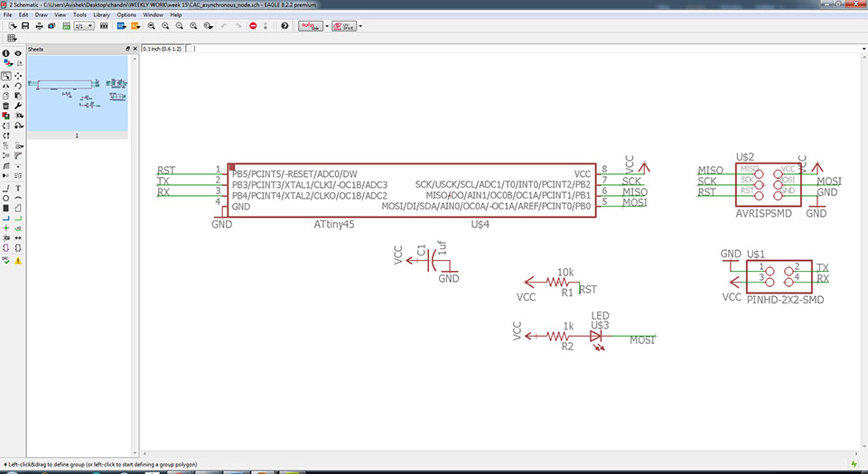Expand the PCB quote button arrow
This screenshot has width=868, height=474.
(360, 26)
